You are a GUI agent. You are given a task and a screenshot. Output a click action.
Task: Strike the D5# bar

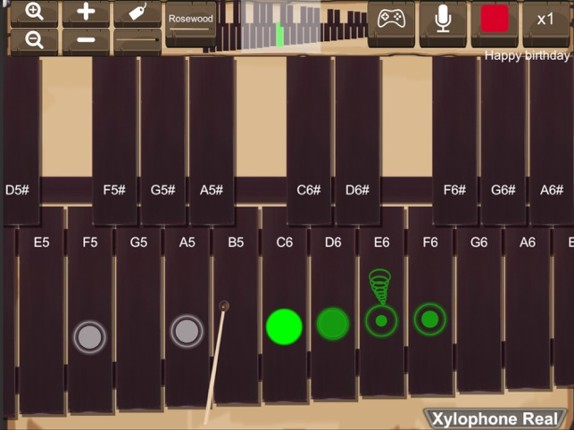22,141
